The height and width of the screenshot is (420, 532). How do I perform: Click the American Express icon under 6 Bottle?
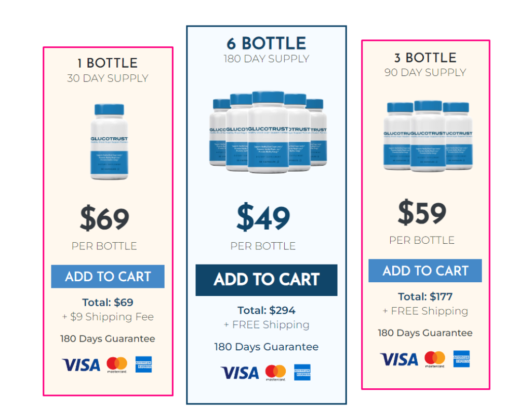tap(302, 373)
